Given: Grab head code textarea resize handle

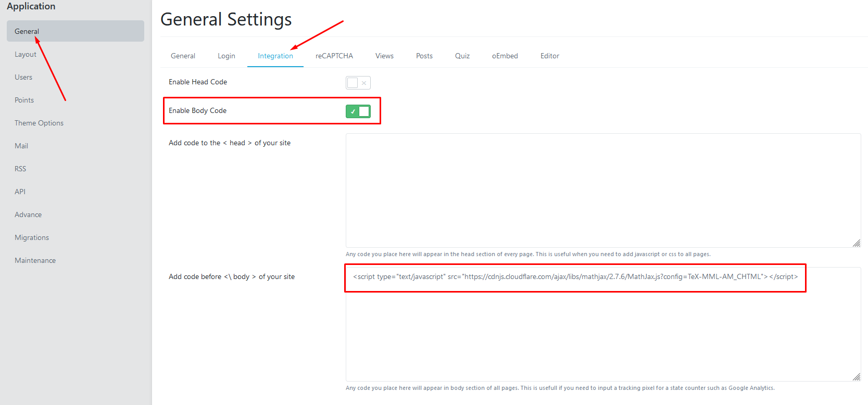Looking at the screenshot, I should tap(857, 243).
